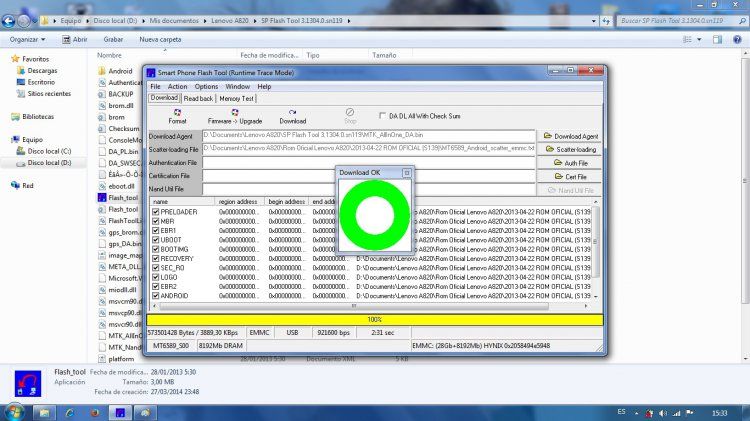Screen dimensions: 750x421
Task: Click the partition list vertical scrollbar
Action: pyautogui.click(x=596, y=242)
